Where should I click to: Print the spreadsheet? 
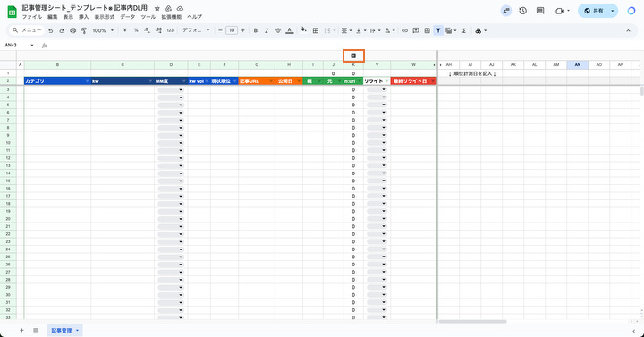72,30
